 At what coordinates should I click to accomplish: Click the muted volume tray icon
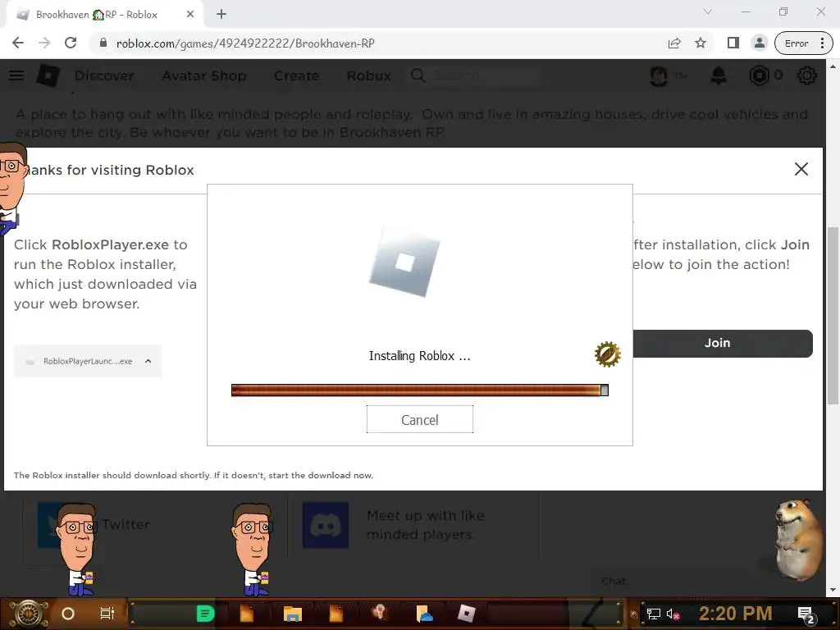coord(673,614)
